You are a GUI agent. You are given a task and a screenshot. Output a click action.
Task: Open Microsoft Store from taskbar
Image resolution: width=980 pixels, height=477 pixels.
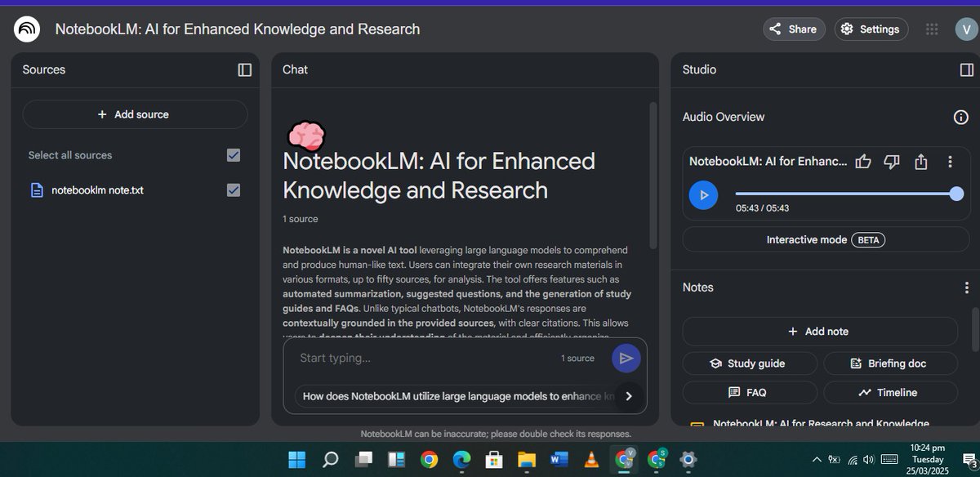pos(493,460)
